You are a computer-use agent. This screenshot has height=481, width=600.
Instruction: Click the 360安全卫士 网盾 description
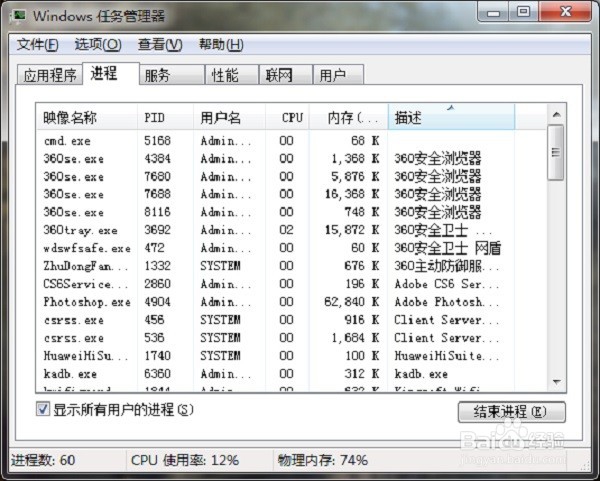pos(448,248)
